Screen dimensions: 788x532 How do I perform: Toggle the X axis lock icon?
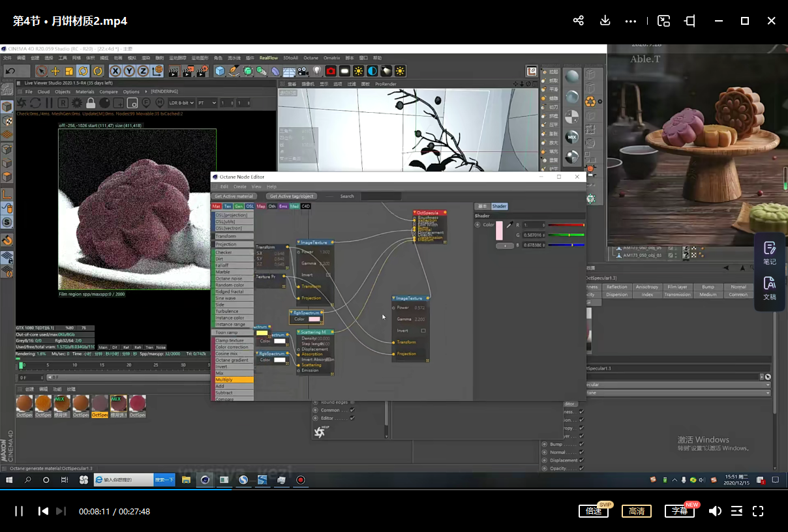click(115, 71)
